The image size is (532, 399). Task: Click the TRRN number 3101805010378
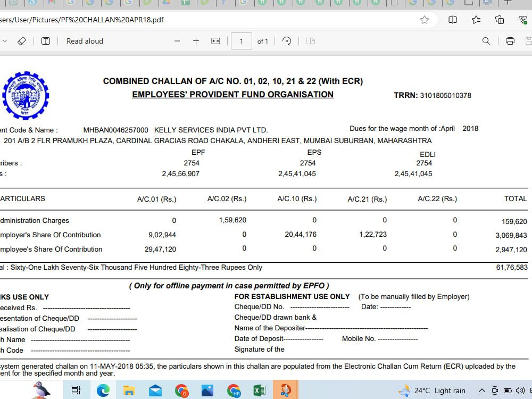click(445, 95)
